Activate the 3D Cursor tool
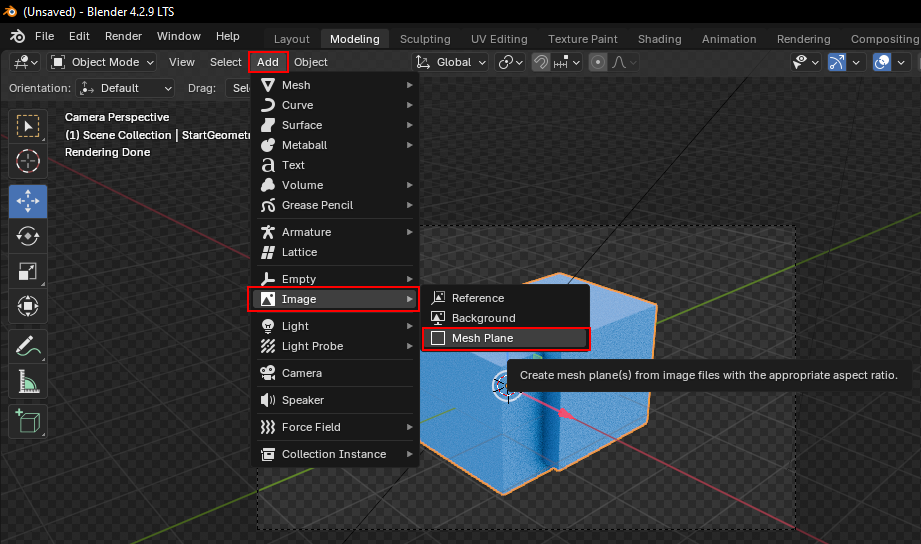The height and width of the screenshot is (544, 921). 28,160
